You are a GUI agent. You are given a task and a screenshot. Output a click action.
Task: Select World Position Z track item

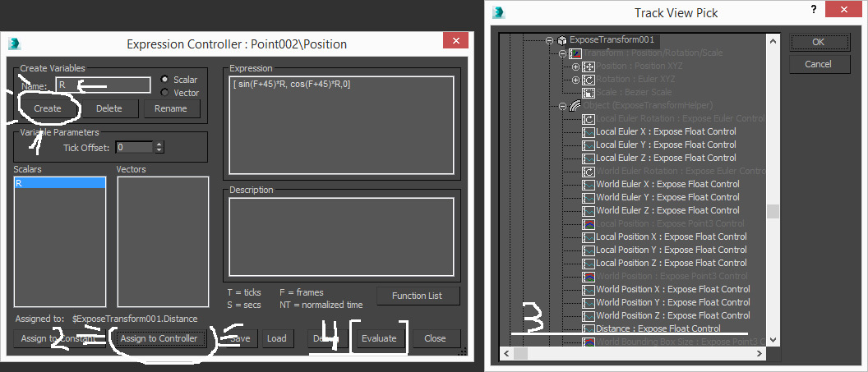672,315
